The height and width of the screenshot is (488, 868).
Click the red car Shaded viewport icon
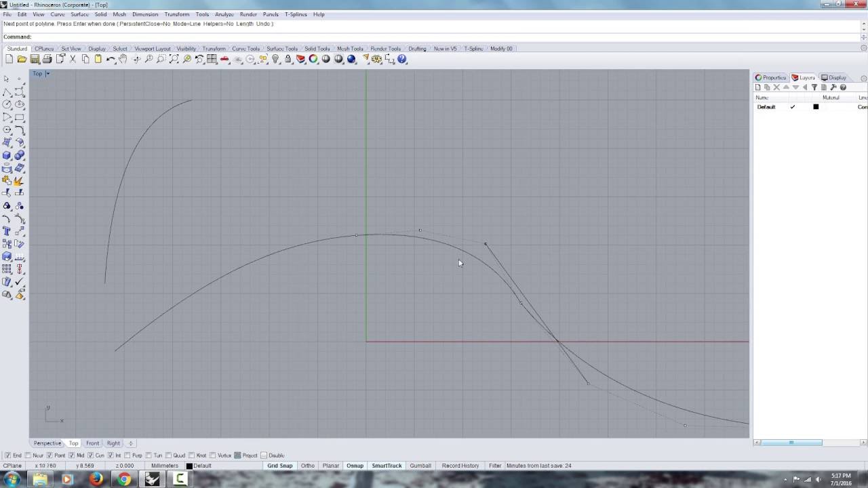pos(224,60)
